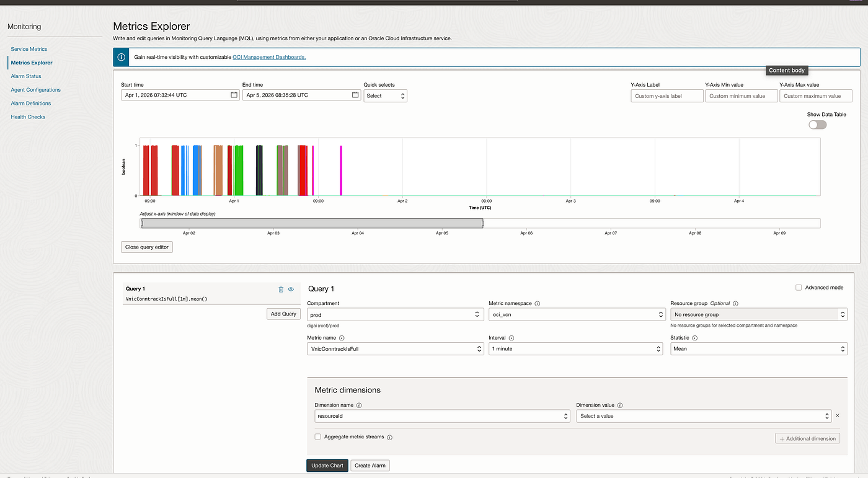Click the x-axis window range slider bar

point(312,223)
